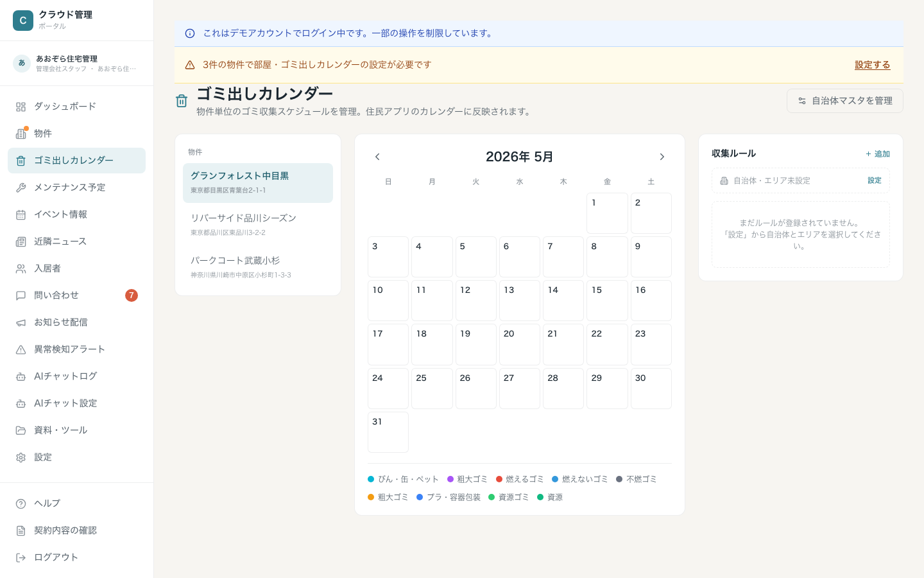924x578 pixels.
Task: Click the ヘルプ question mark icon
Action: click(x=21, y=504)
